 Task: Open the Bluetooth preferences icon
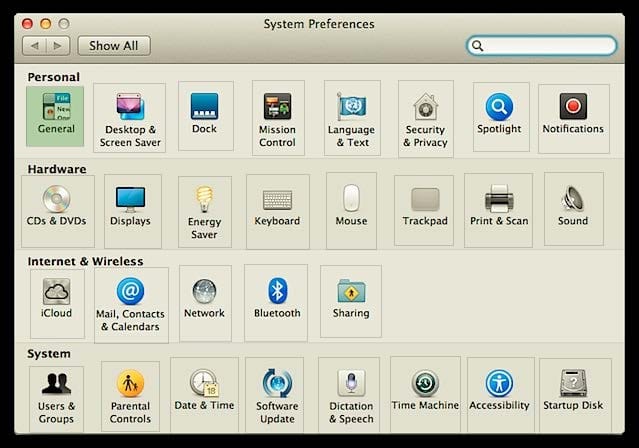276,302
